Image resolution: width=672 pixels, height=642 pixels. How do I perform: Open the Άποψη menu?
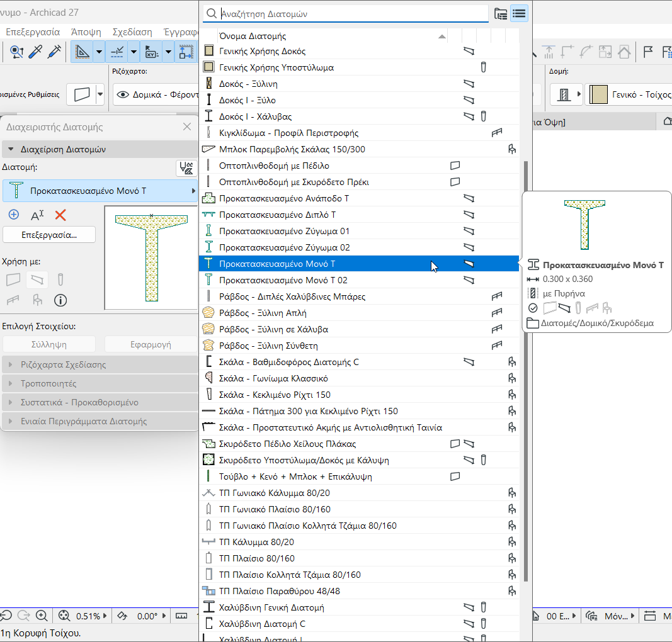pyautogui.click(x=86, y=31)
